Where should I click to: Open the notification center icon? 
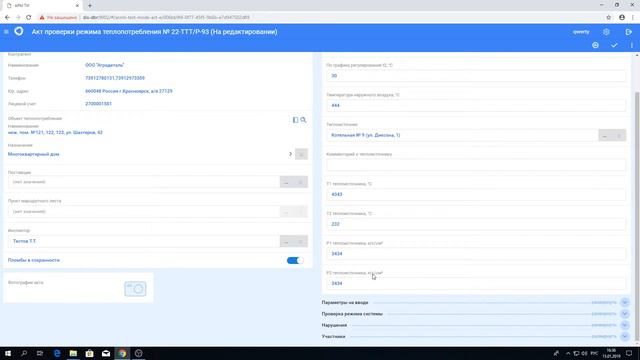click(629, 353)
